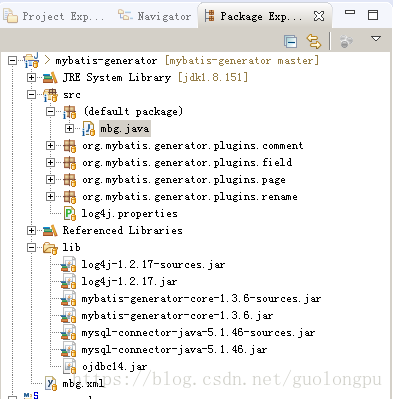Select mysql-connector-java-5.1.46.jar file name
393x399 pixels.
(174, 349)
